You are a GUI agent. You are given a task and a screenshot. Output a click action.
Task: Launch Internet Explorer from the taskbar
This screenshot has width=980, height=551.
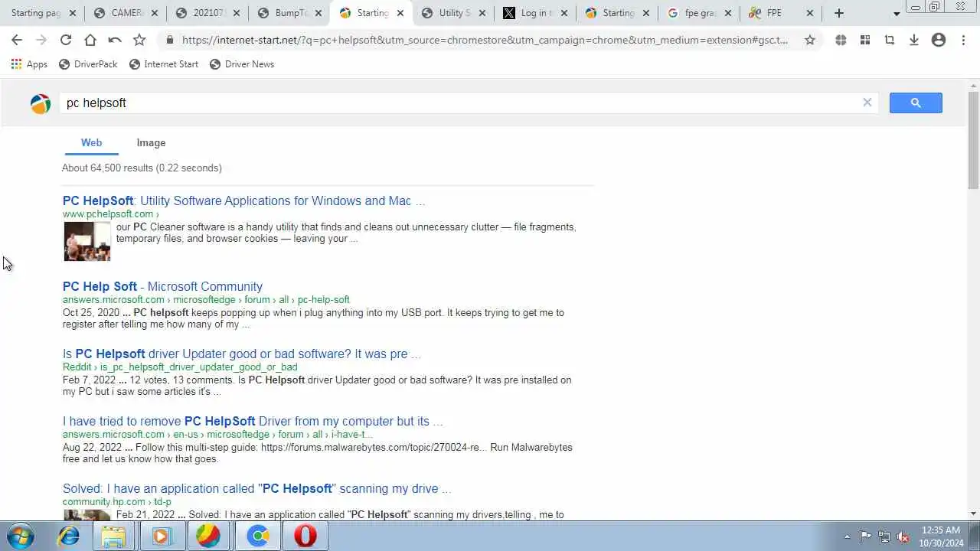[x=68, y=536]
